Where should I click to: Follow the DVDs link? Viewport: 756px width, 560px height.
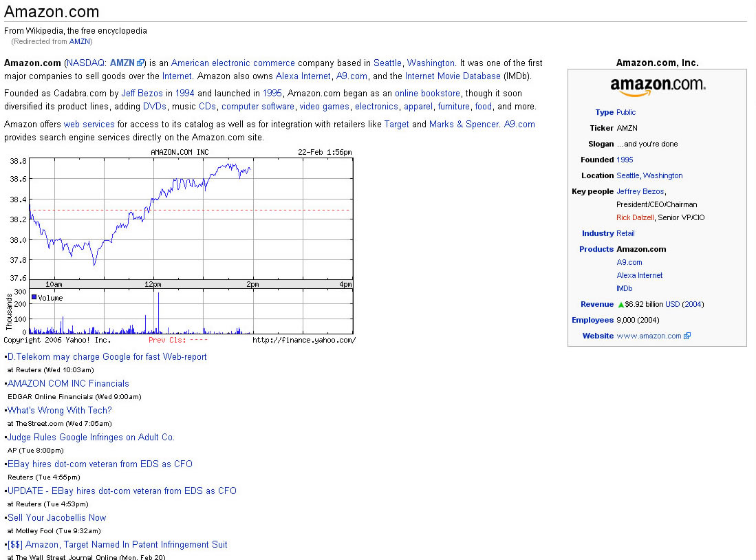154,107
